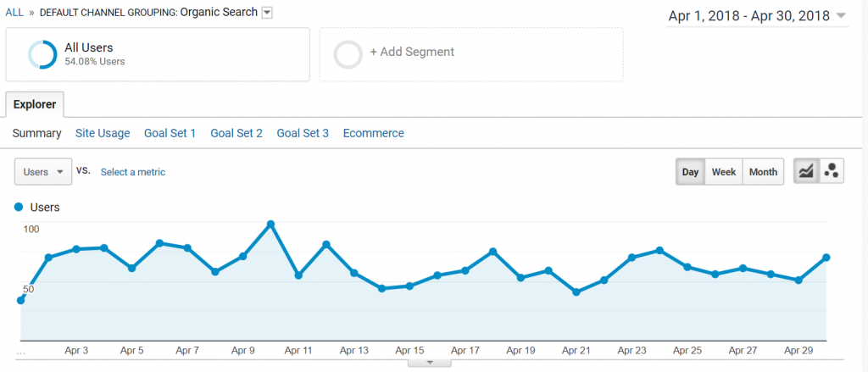This screenshot has height=372, width=868.
Task: Open the Explorer tab
Action: point(35,104)
